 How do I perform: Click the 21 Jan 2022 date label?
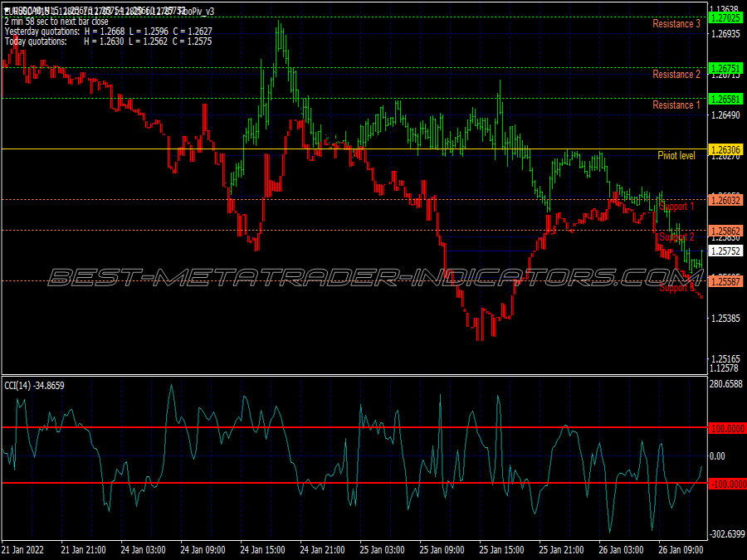(x=23, y=550)
